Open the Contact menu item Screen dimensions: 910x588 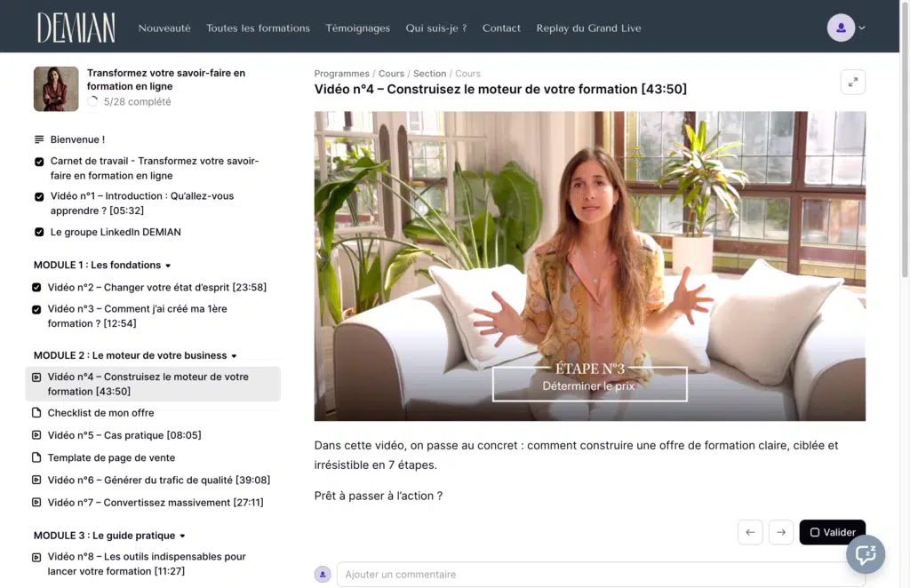[501, 28]
